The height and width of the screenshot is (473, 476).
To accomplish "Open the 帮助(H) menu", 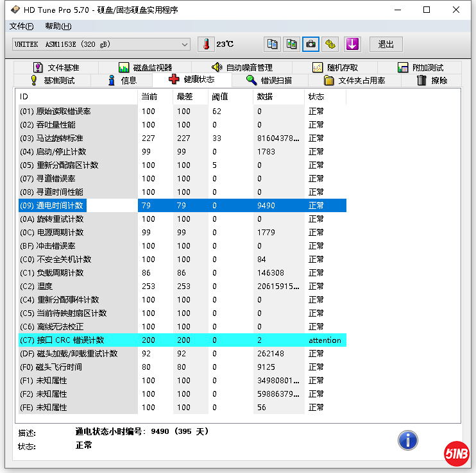I will pyautogui.click(x=58, y=26).
